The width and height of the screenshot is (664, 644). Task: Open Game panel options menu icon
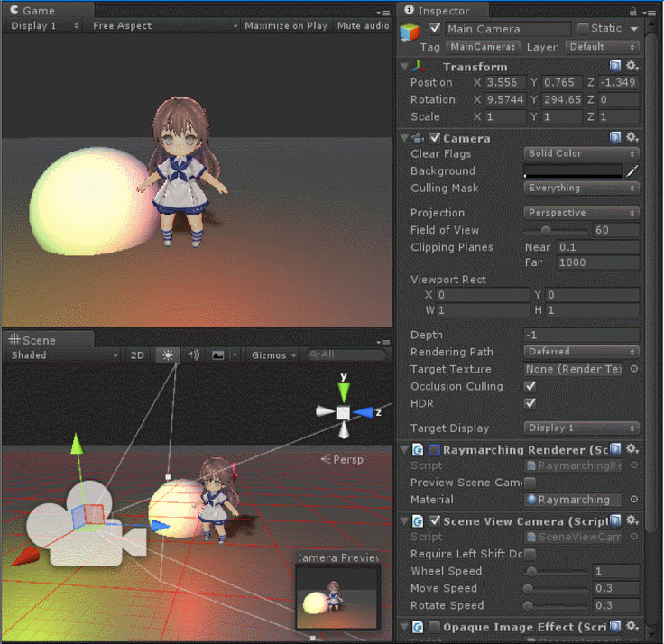click(x=383, y=13)
